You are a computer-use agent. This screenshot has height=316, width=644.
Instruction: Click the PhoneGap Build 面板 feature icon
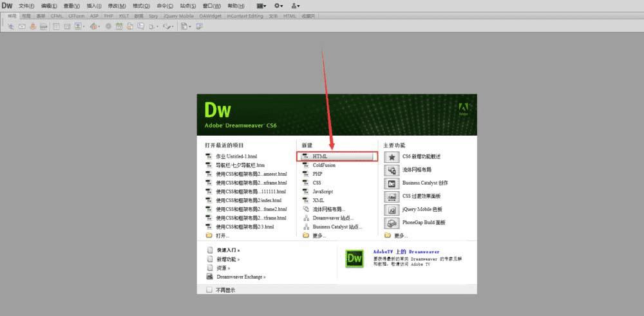click(392, 223)
